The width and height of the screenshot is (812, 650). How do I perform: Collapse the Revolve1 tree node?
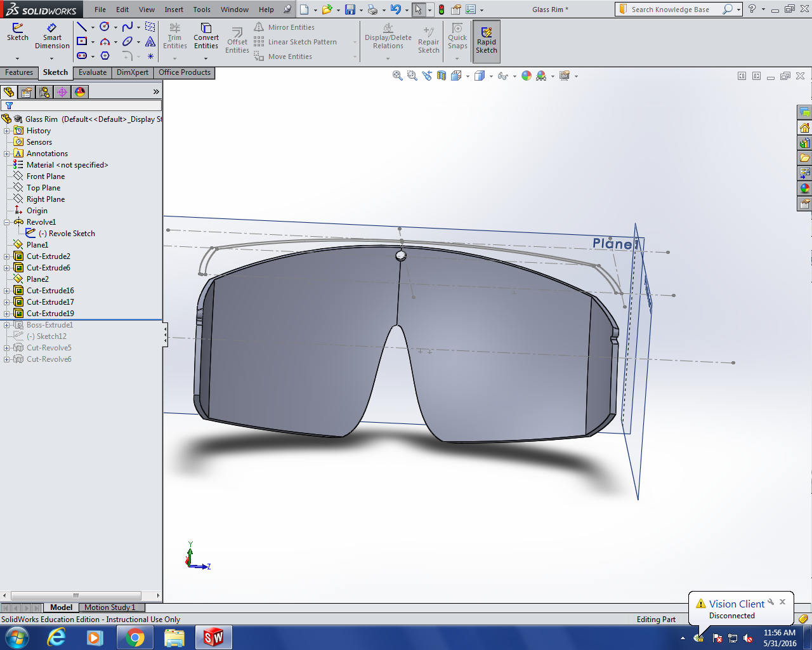click(7, 222)
